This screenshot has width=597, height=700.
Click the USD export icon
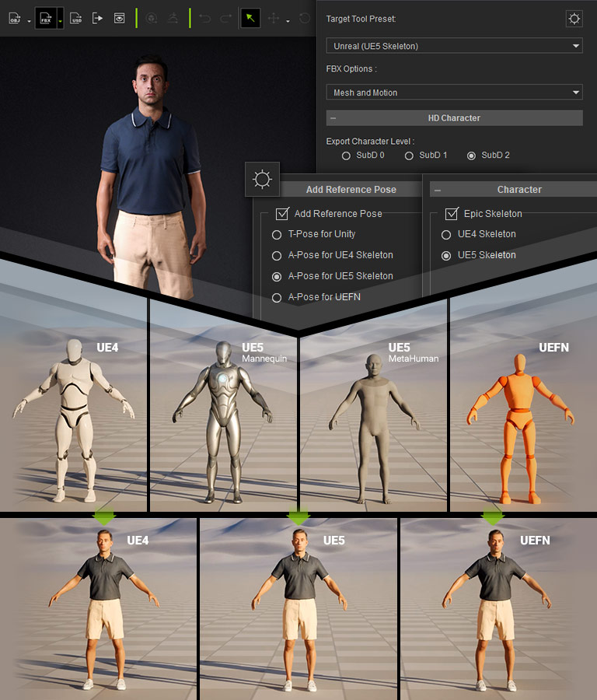tap(75, 18)
